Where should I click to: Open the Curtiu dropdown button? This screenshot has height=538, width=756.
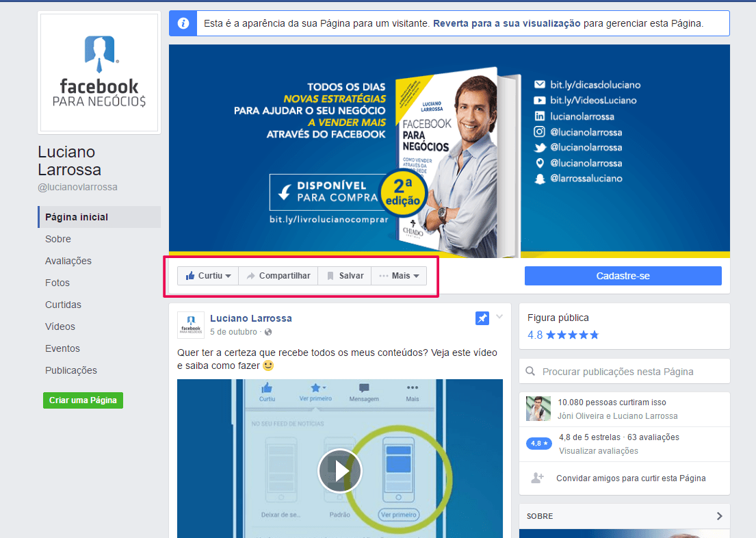208,276
